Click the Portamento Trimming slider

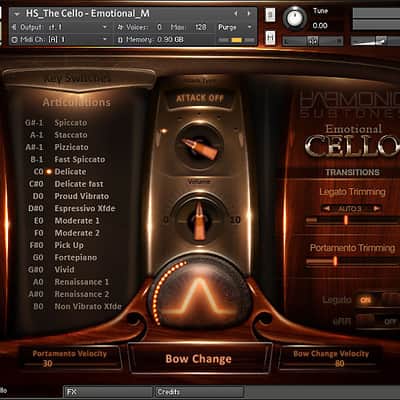click(x=353, y=261)
